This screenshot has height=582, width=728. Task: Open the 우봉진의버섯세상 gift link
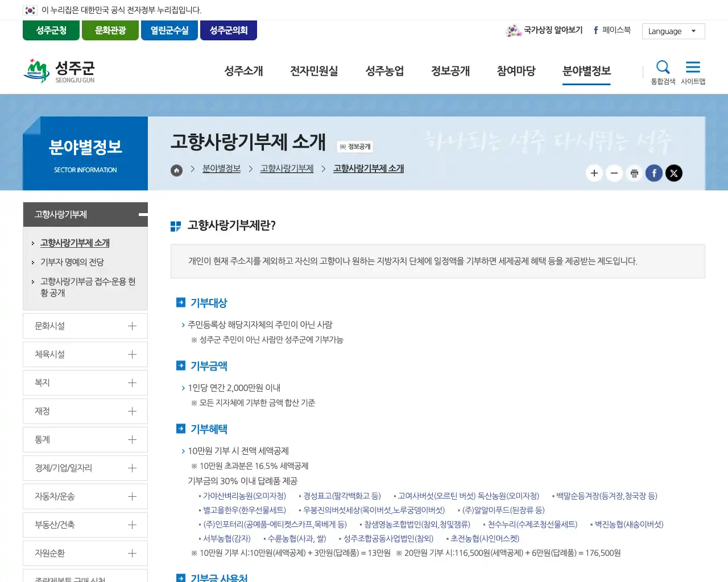point(374,510)
